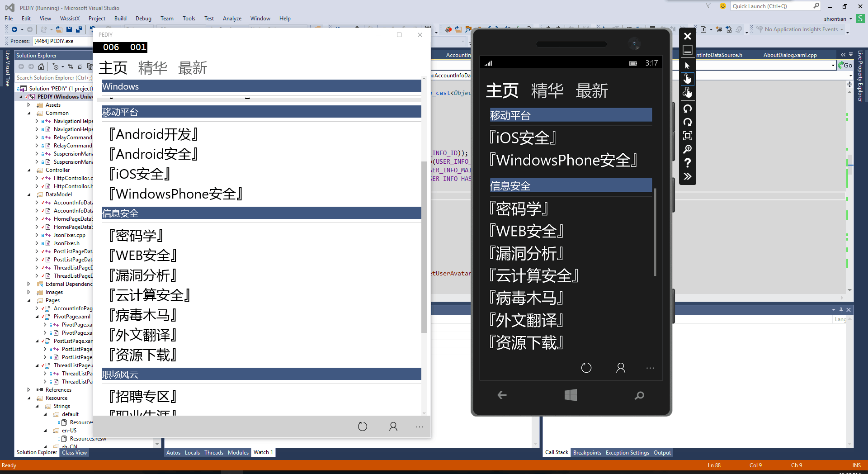Collapse the Controller folder node

tap(29, 170)
